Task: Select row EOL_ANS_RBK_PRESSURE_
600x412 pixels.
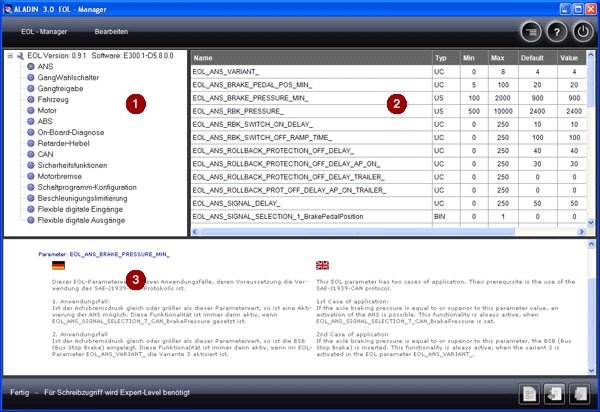Action: 388,111
